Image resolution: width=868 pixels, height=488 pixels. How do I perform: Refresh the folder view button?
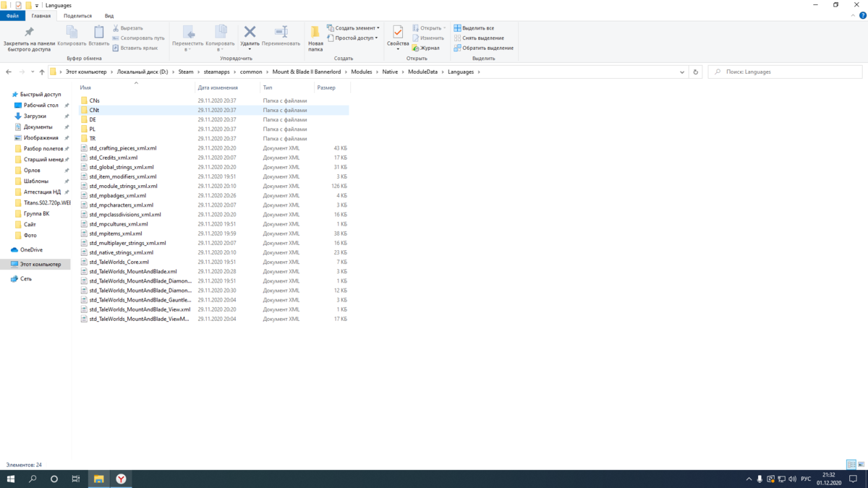point(696,72)
